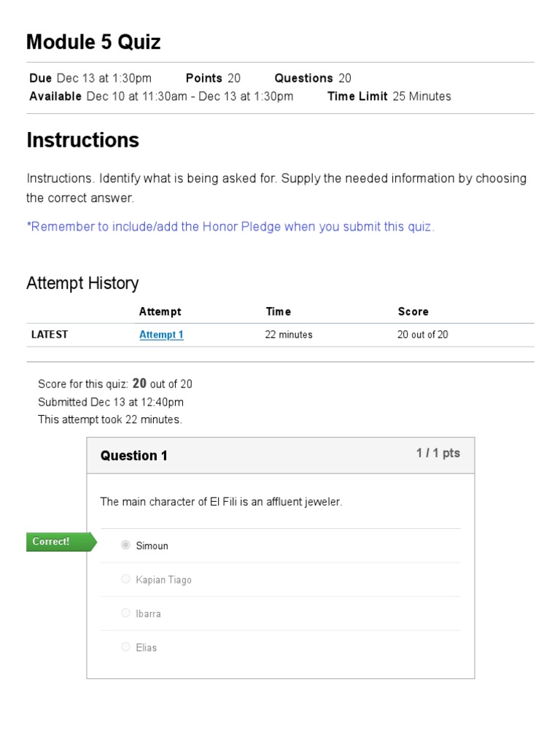Click the El Fili question text
Image resolution: width=560 pixels, height=747 pixels.
[x=221, y=502]
